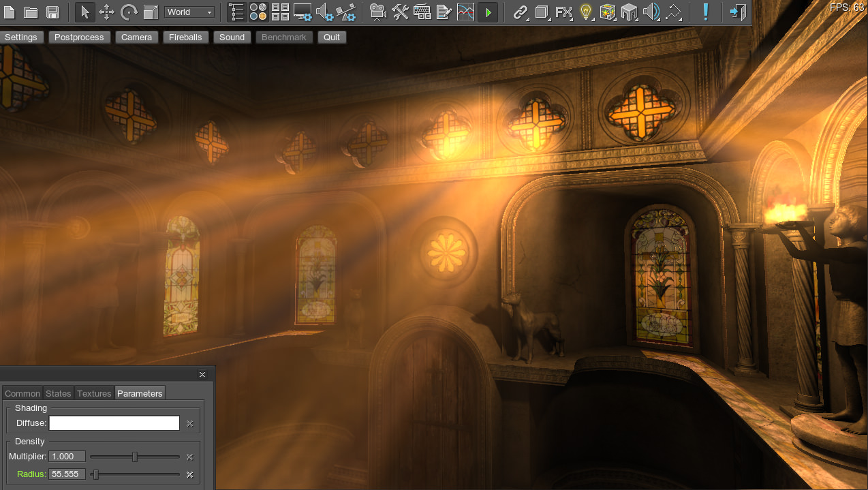
Task: Select the Rotate manipulator
Action: 129,12
